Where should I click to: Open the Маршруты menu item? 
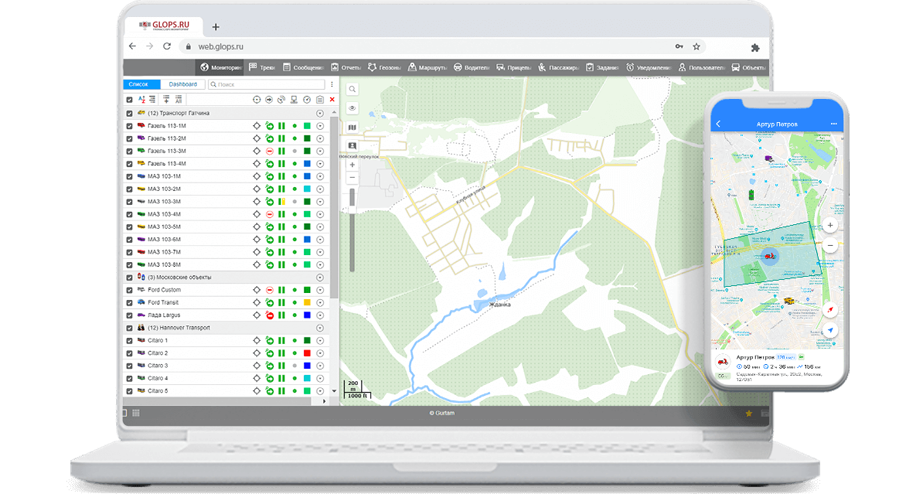click(x=427, y=67)
